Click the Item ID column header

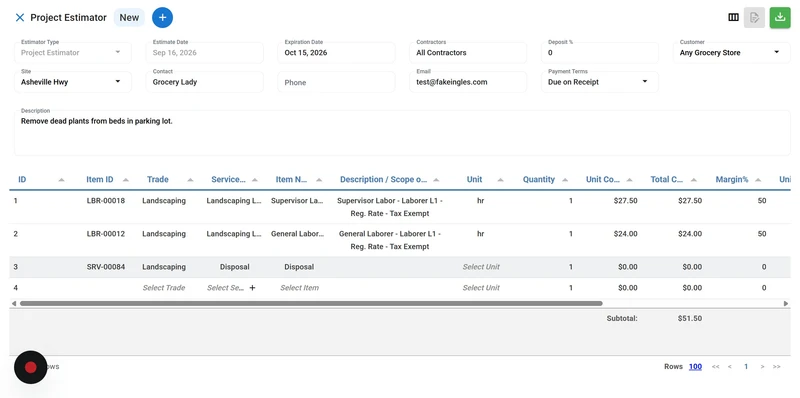pyautogui.click(x=99, y=180)
